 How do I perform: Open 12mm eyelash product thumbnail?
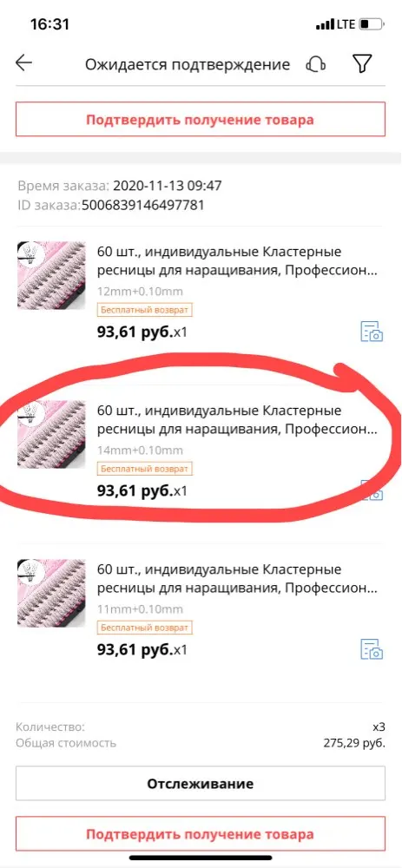pos(51,275)
